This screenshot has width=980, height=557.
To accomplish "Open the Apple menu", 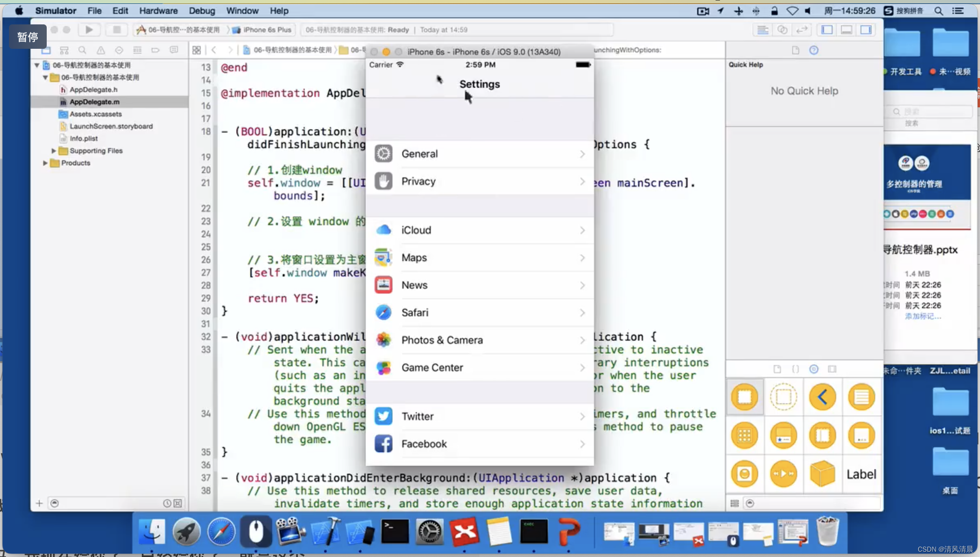I will pos(19,11).
